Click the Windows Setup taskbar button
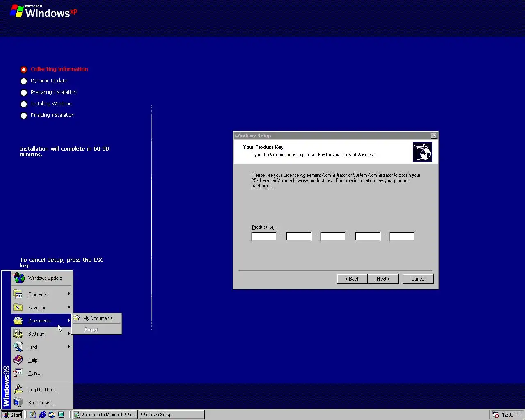 [171, 415]
